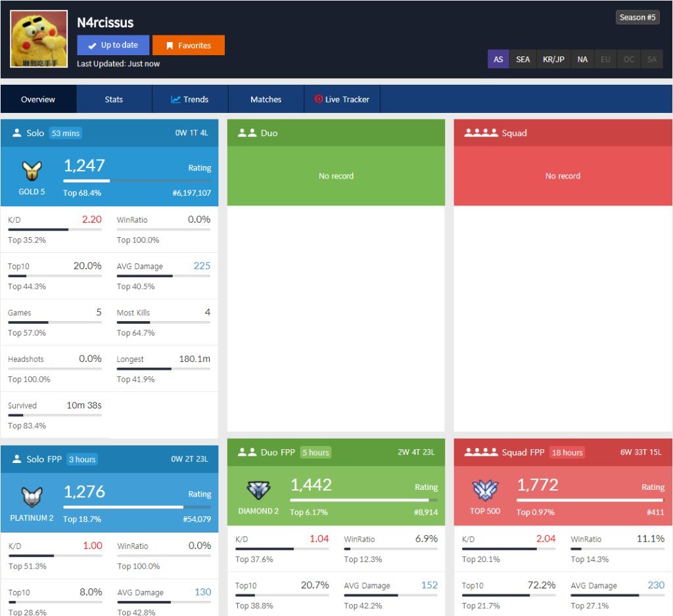Viewport: 673px width, 616px height.
Task: Switch to the KR/JP region server
Action: pyautogui.click(x=553, y=59)
